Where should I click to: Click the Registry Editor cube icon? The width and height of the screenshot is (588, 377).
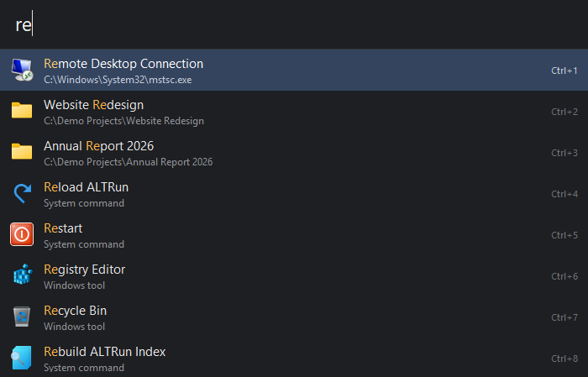(22, 275)
